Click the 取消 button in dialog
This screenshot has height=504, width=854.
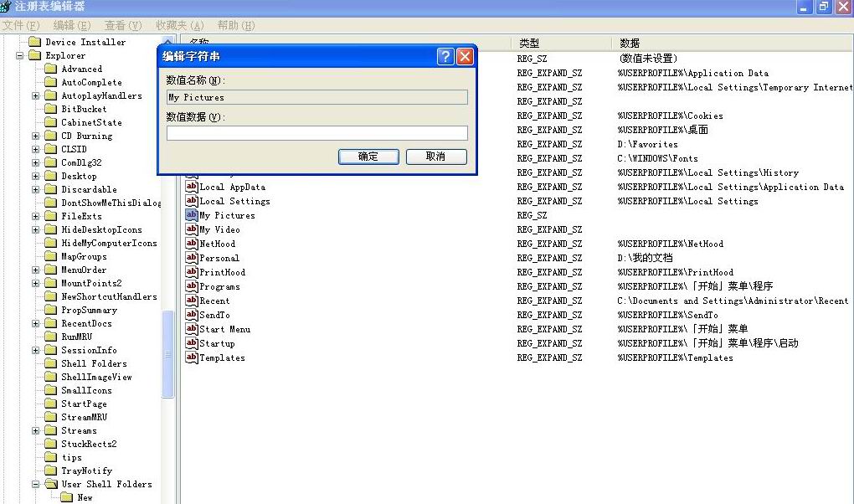[435, 157]
